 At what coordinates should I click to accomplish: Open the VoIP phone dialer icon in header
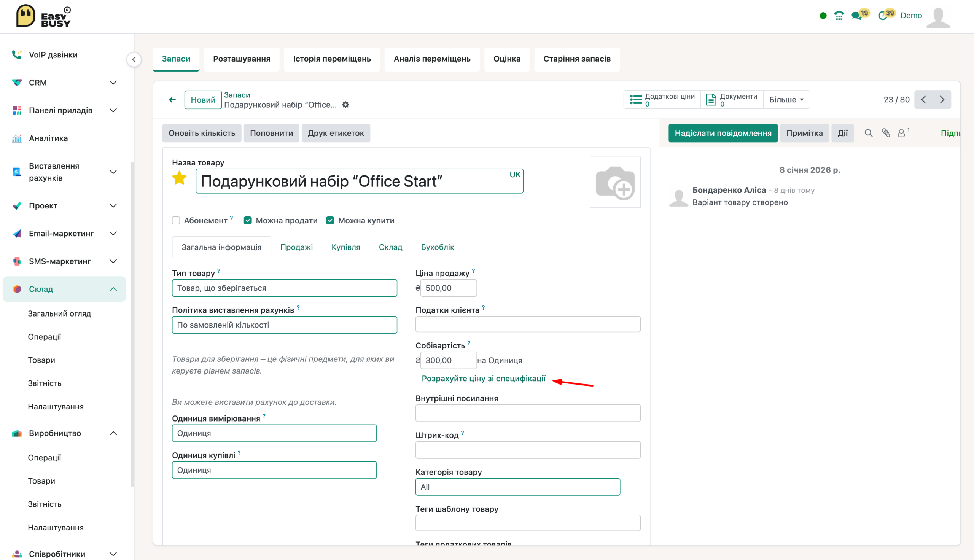(839, 16)
